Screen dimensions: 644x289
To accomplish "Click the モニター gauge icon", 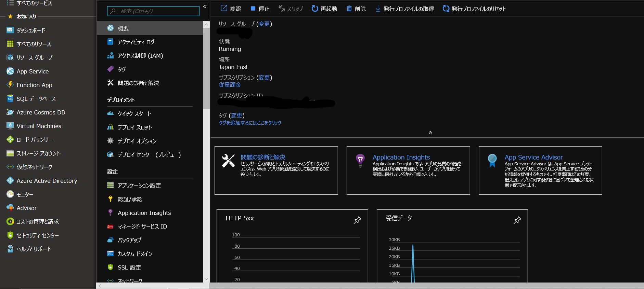I will click(x=10, y=194).
